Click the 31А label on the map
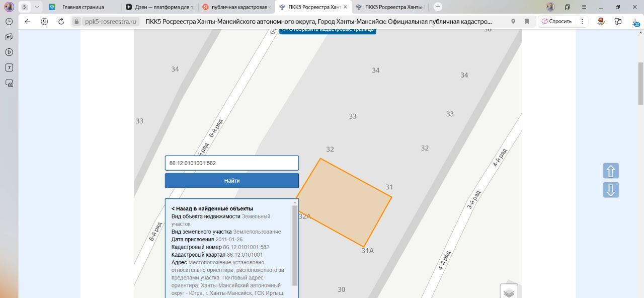Image resolution: width=644 pixels, height=298 pixels. [367, 251]
